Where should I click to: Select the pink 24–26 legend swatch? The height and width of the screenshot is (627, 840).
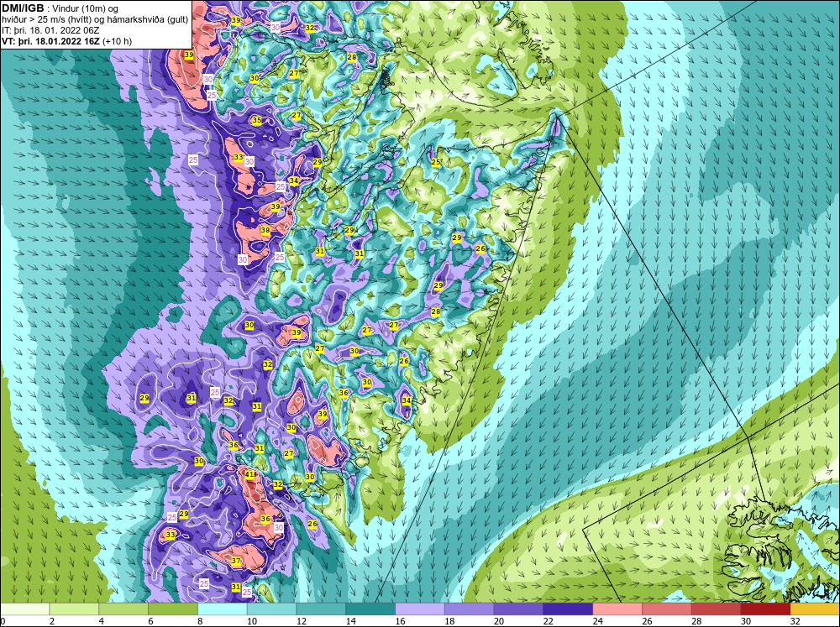point(617,609)
